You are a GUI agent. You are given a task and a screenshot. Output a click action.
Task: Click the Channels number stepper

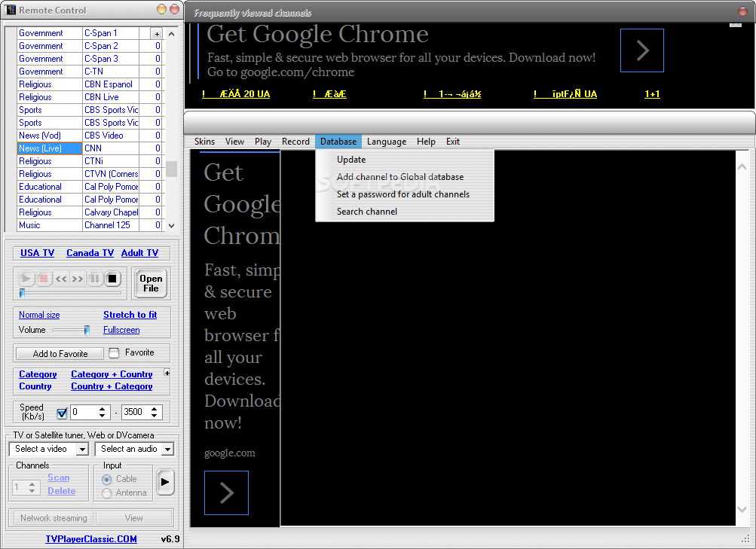[32, 487]
